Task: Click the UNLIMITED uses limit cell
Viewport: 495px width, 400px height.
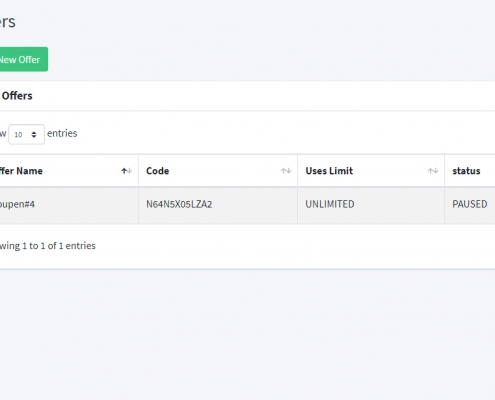Action: pos(330,204)
